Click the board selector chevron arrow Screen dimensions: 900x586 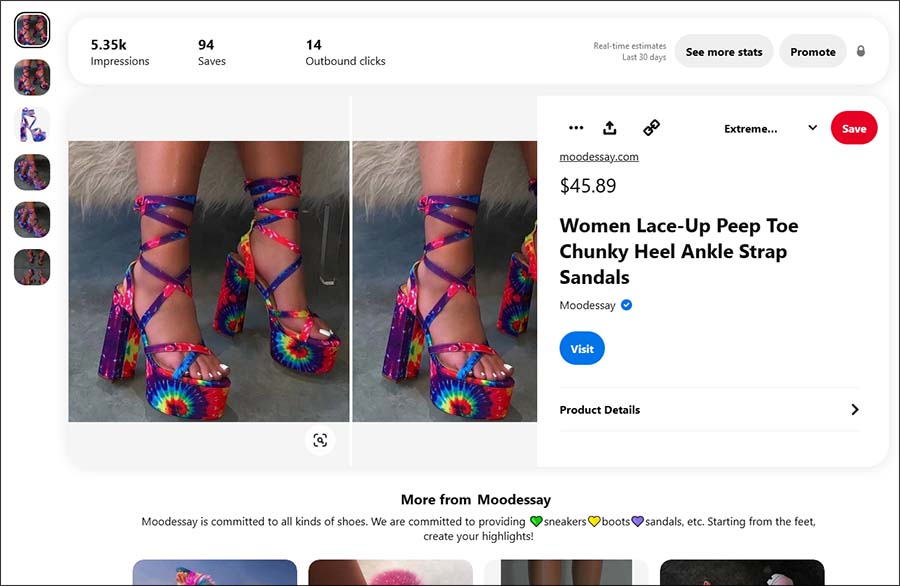pos(813,127)
